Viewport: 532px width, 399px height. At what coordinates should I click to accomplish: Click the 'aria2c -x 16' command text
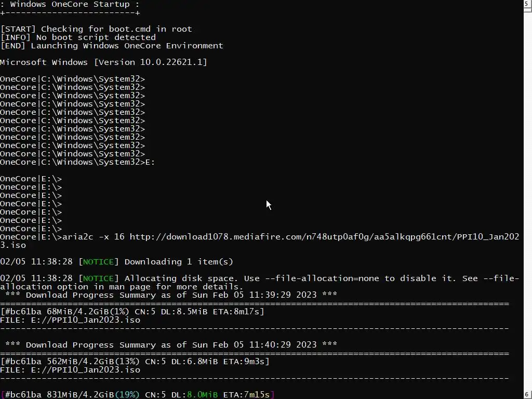[x=94, y=237]
